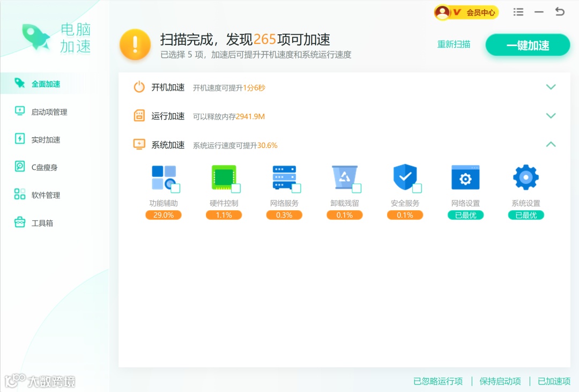This screenshot has height=392, width=579.
Task: Click the orange warning exclamation icon
Action: 135,45
